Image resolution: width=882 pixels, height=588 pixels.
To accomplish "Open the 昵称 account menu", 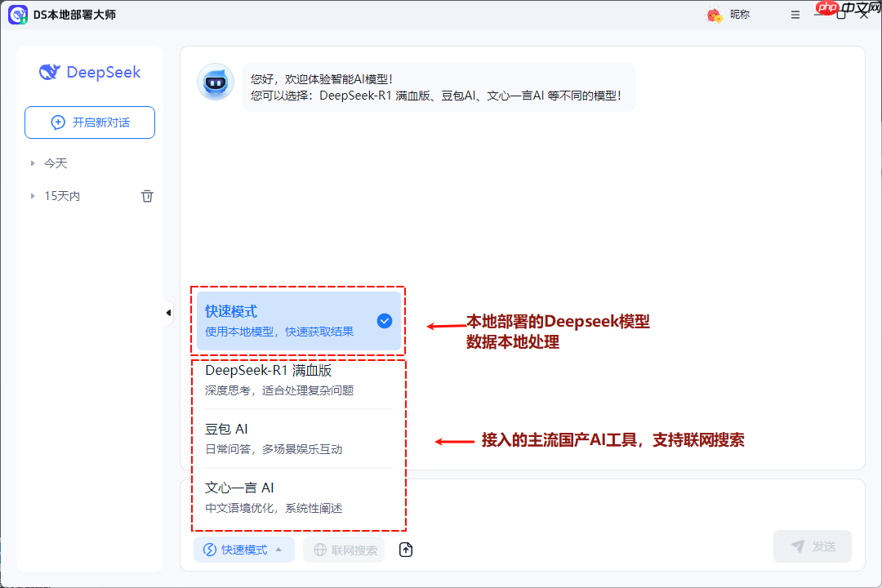I will click(733, 14).
